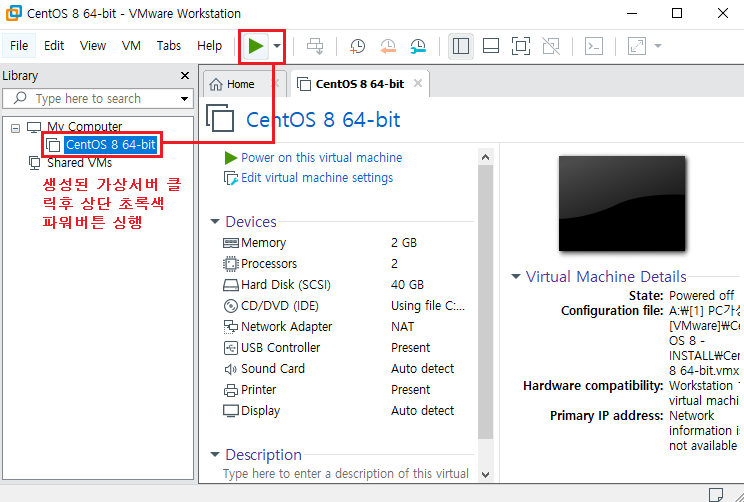Open the View menu
The image size is (744, 502).
pos(93,46)
